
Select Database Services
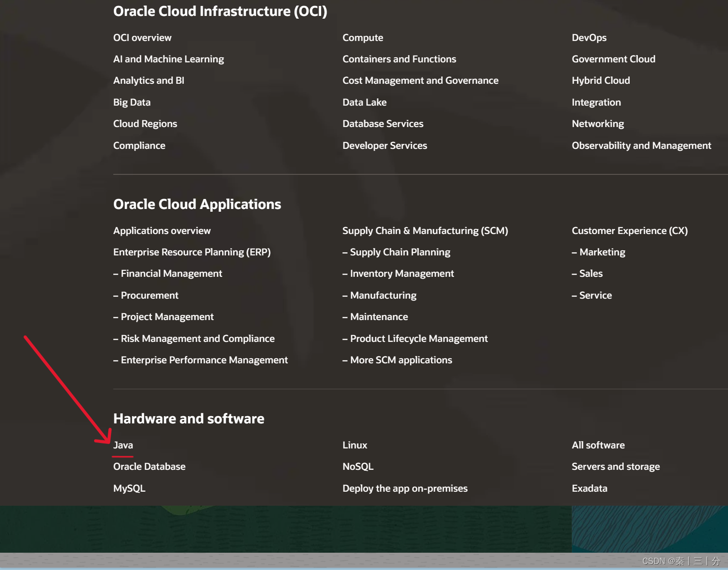click(383, 124)
